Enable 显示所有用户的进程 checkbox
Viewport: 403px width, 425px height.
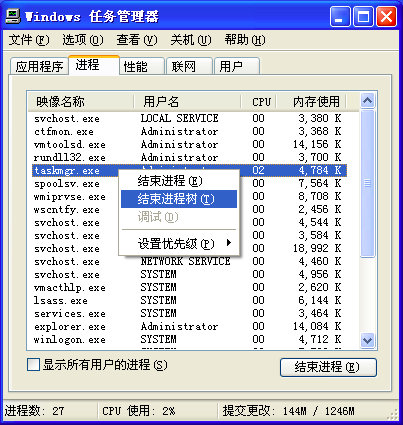coord(33,365)
